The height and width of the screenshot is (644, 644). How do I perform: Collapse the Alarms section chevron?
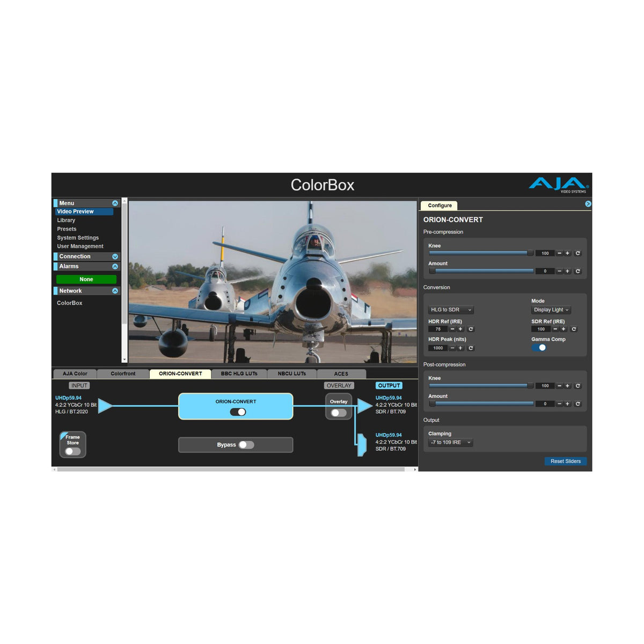click(x=115, y=267)
